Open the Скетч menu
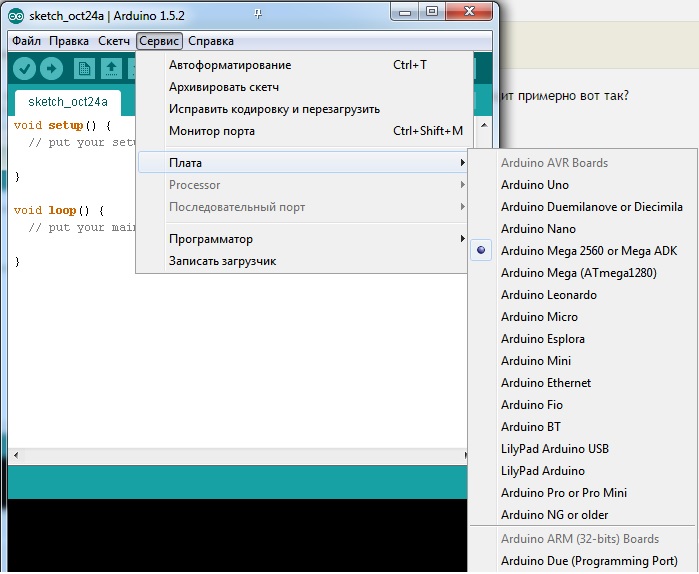The height and width of the screenshot is (574, 699). coord(114,41)
